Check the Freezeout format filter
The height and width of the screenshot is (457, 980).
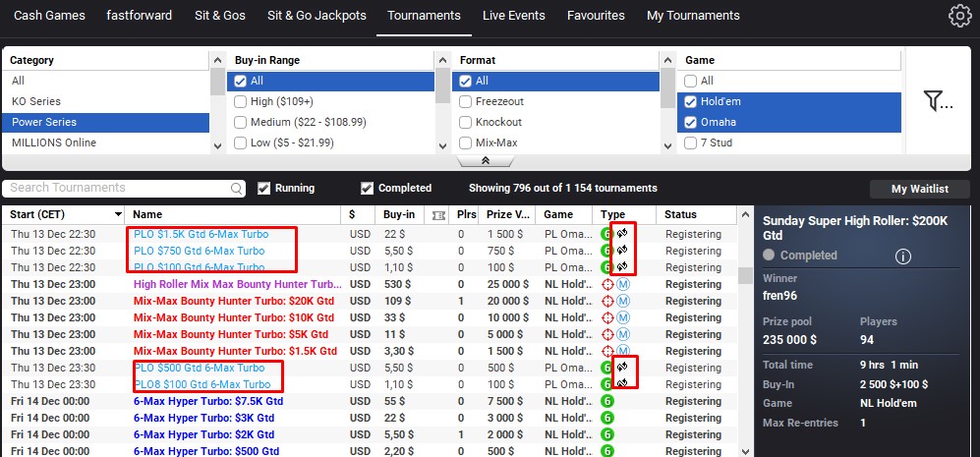coord(465,101)
